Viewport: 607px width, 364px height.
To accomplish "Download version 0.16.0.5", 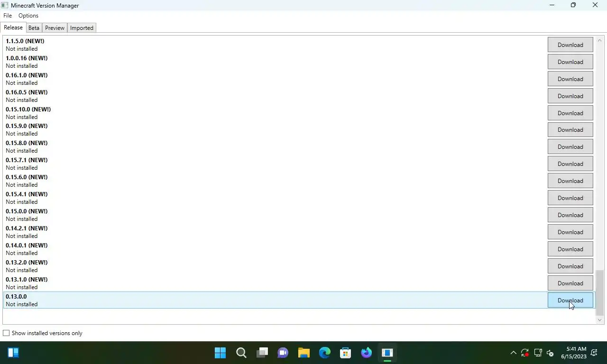I will [x=570, y=96].
